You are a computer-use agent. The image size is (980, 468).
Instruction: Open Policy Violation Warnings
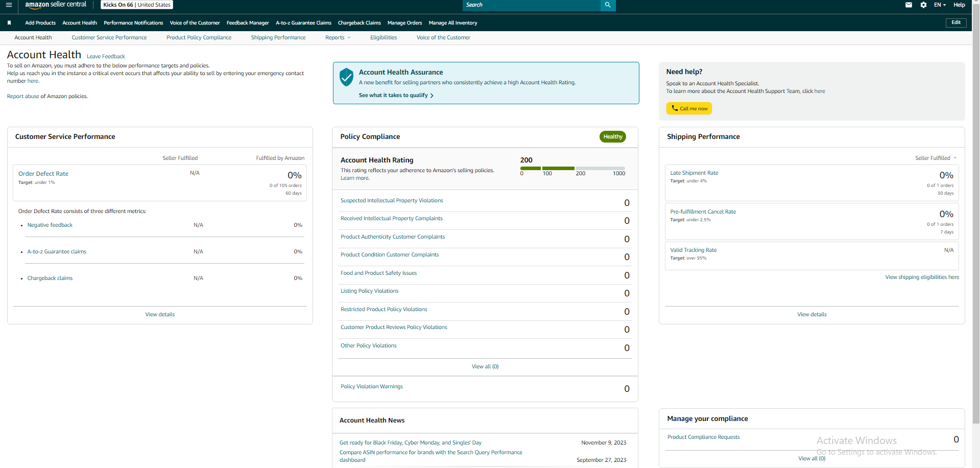pyautogui.click(x=372, y=387)
